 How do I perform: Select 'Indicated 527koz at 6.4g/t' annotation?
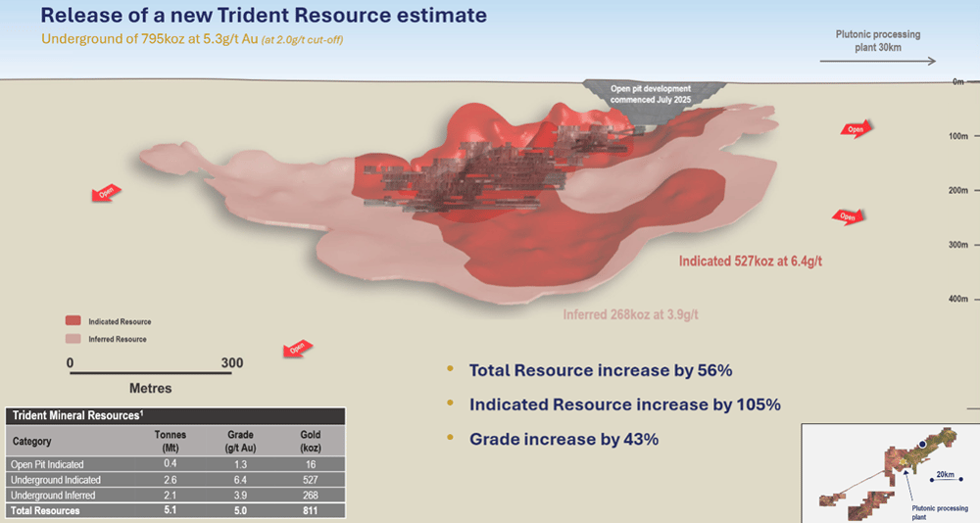coord(750,261)
